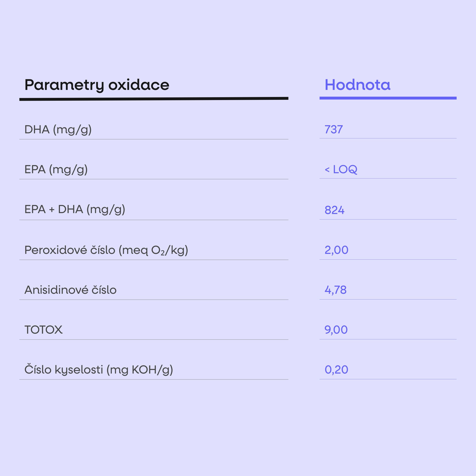476x476 pixels.
Task: Click the acid value 0,20
Action: pyautogui.click(x=336, y=370)
